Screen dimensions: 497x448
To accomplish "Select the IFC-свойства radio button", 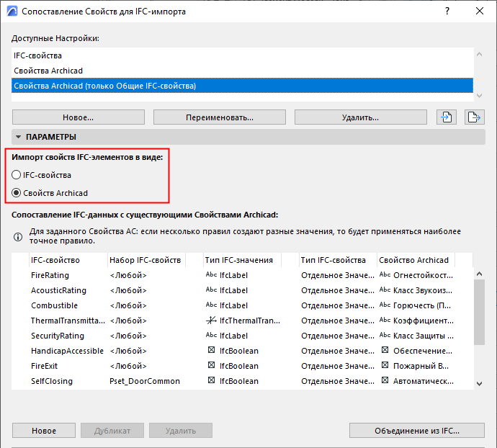I will (17, 175).
